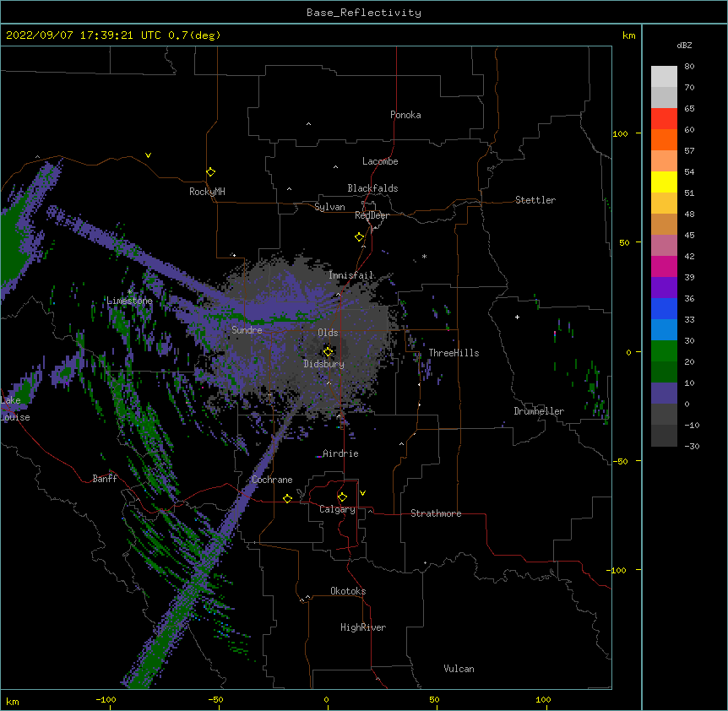The width and height of the screenshot is (728, 711).
Task: Select the blue 36 dBZ legend swatch
Action: (x=664, y=308)
